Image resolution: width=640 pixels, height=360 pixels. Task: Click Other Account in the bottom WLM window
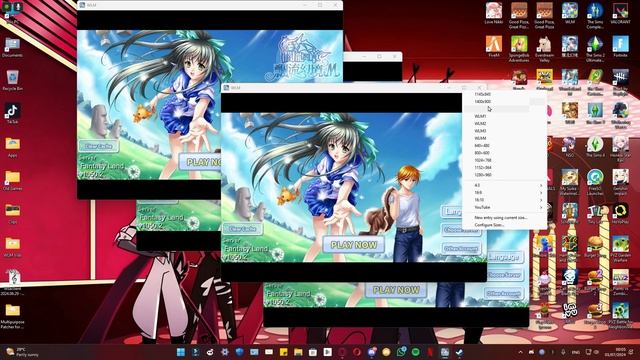(x=505, y=293)
